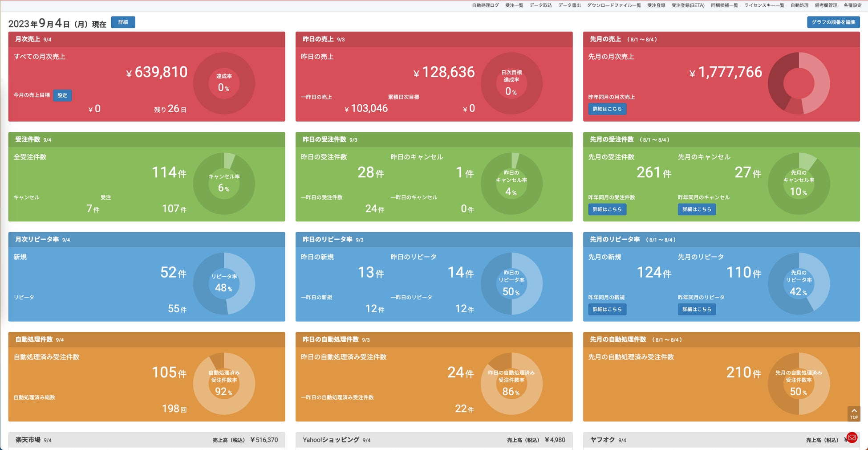The width and height of the screenshot is (868, 450).
Task: Go to 受注登録(BETA) menu item
Action: pos(688,5)
